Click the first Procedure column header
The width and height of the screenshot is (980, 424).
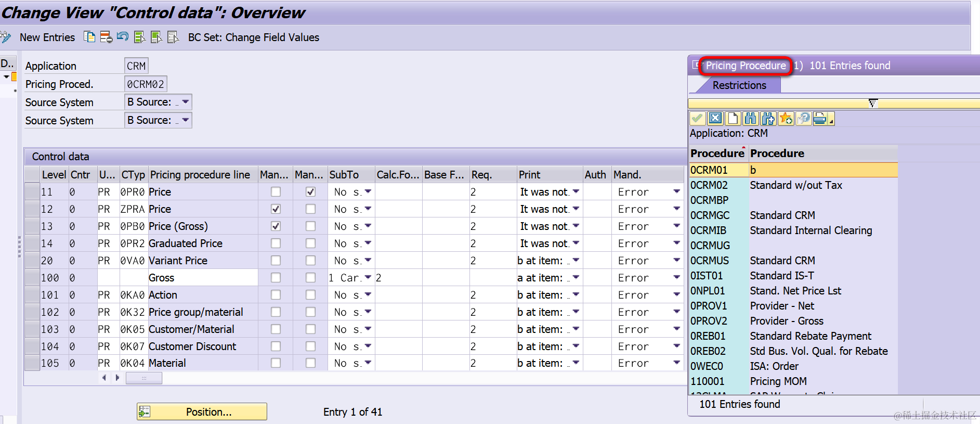point(718,153)
